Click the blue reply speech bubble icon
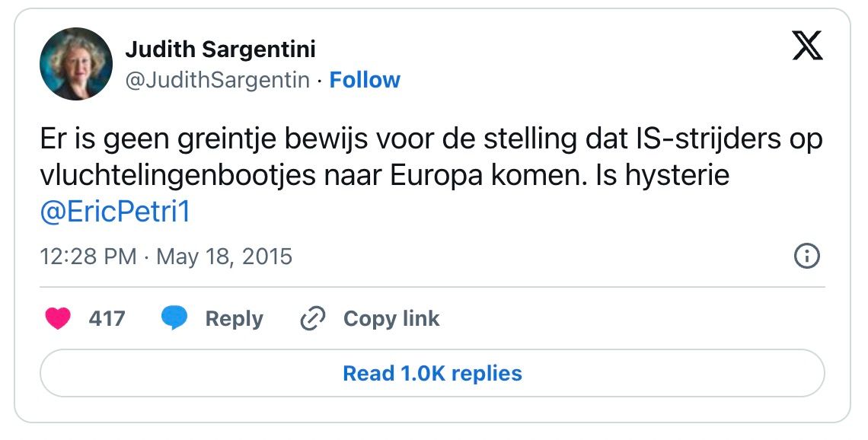Viewport: 868px width, 440px height. click(174, 318)
